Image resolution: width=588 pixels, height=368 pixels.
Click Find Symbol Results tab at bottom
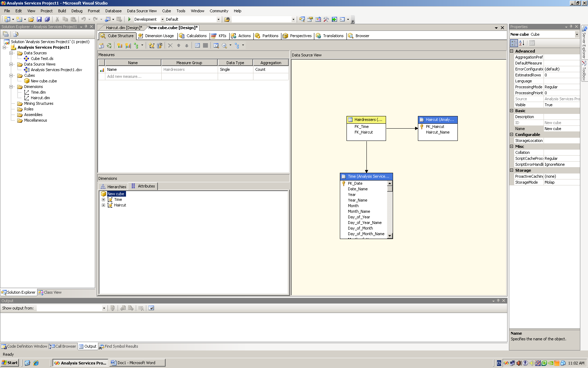pyautogui.click(x=119, y=346)
